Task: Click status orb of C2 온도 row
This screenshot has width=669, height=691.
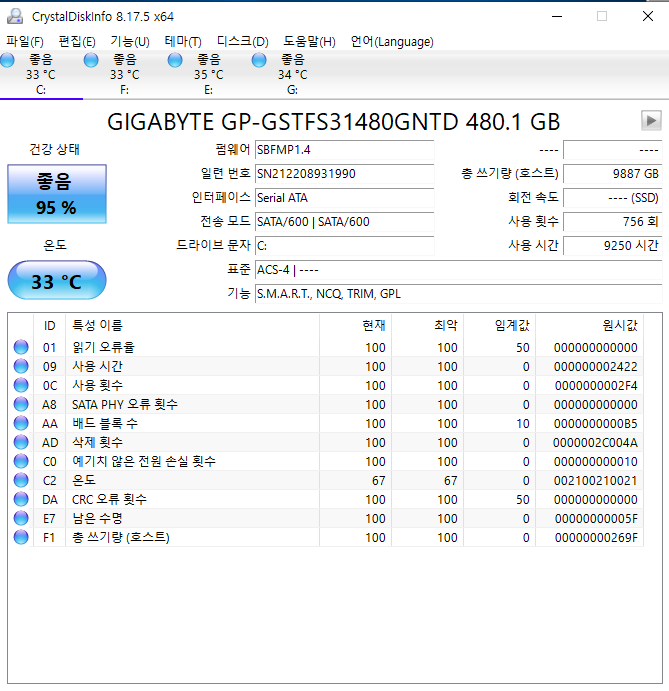Action: pos(21,480)
